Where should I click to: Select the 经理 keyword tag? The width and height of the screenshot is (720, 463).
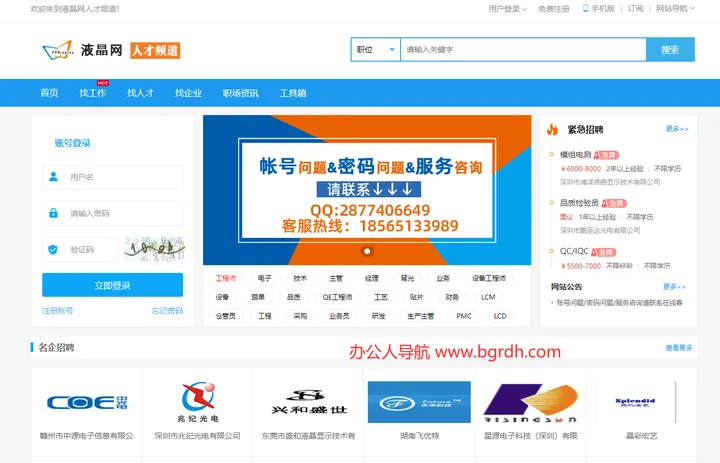click(x=372, y=278)
